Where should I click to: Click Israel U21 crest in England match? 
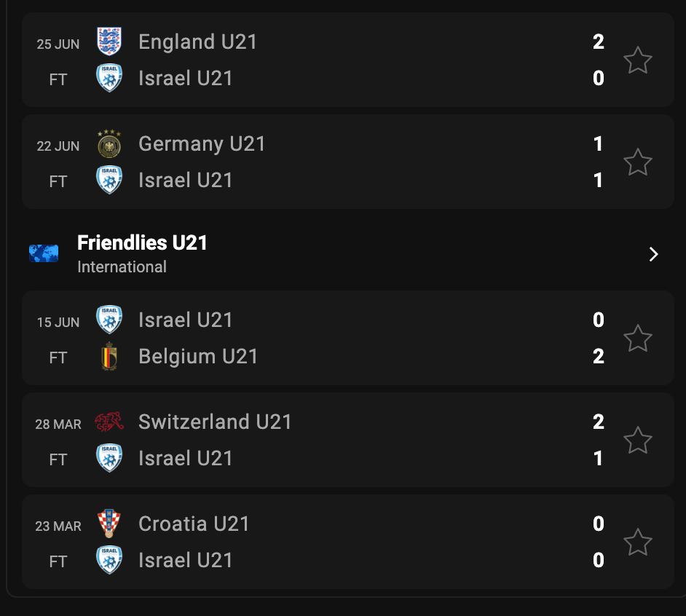pos(109,79)
